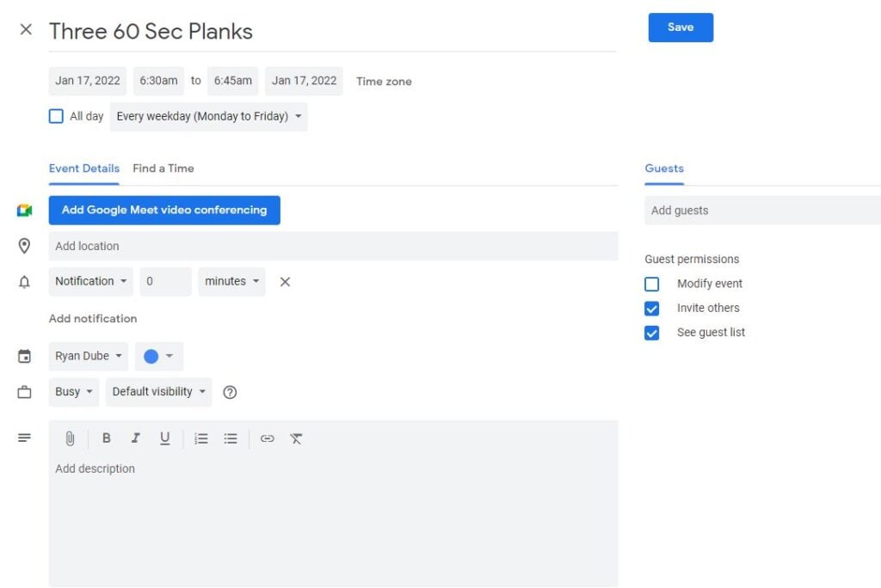Toggle bold formatting in description

pos(107,438)
